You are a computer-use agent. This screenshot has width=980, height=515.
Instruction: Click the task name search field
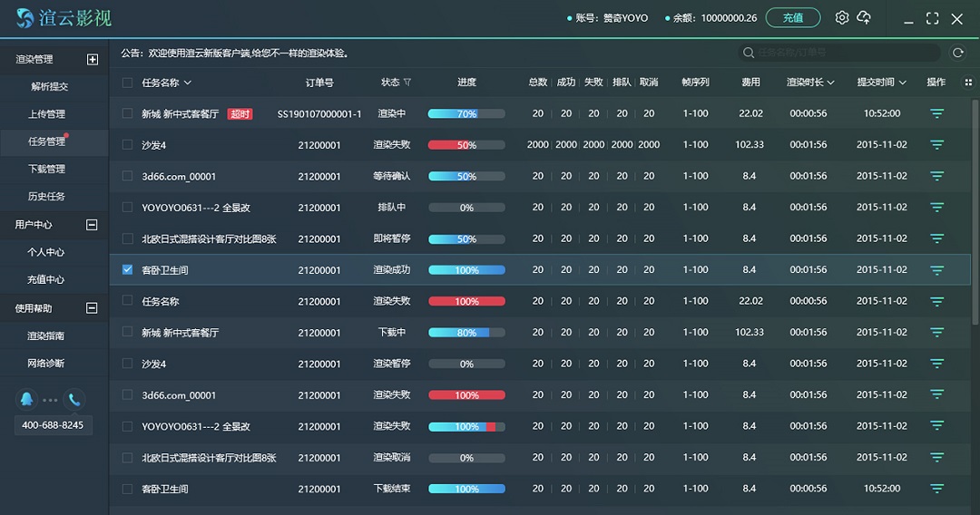click(x=844, y=53)
